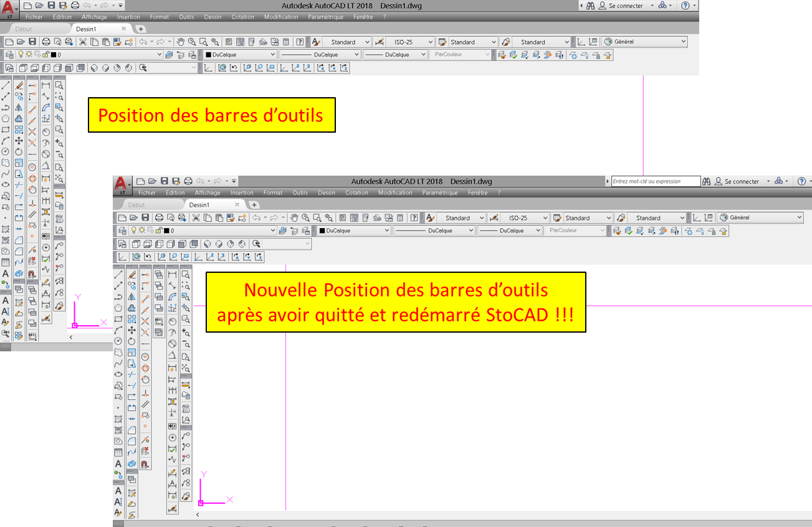This screenshot has width=812, height=527.
Task: Click the help question-mark toolbar icon in the front window
Action: 413,218
